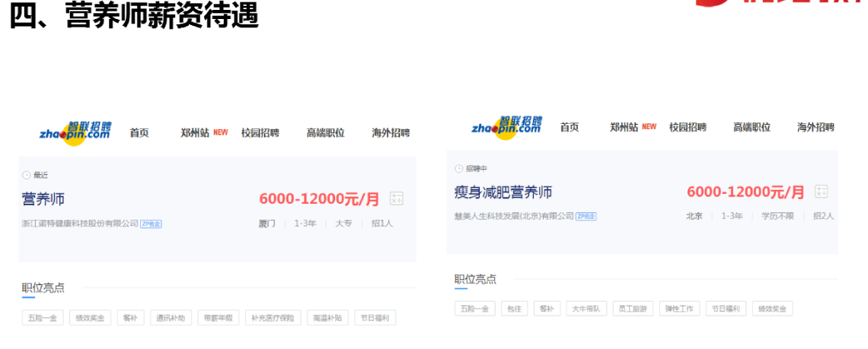Select the 弹性工作 tag
This screenshot has height=349, width=868.
click(x=680, y=309)
